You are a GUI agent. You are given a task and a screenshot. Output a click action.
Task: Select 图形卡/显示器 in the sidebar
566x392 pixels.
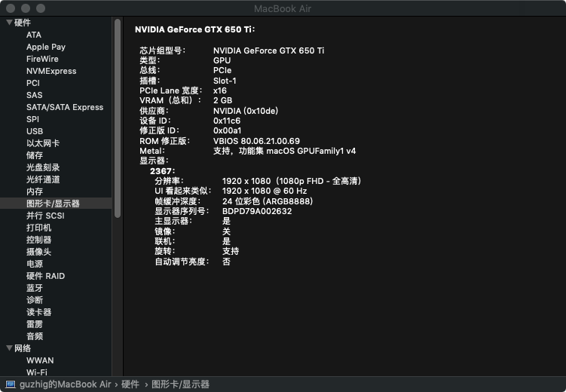click(x=53, y=204)
